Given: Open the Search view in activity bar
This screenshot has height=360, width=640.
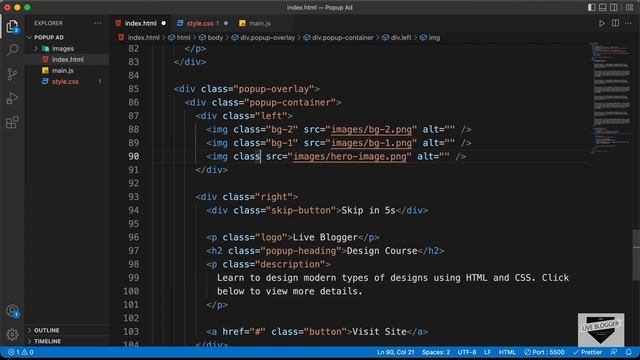Looking at the screenshot, I should 12,50.
